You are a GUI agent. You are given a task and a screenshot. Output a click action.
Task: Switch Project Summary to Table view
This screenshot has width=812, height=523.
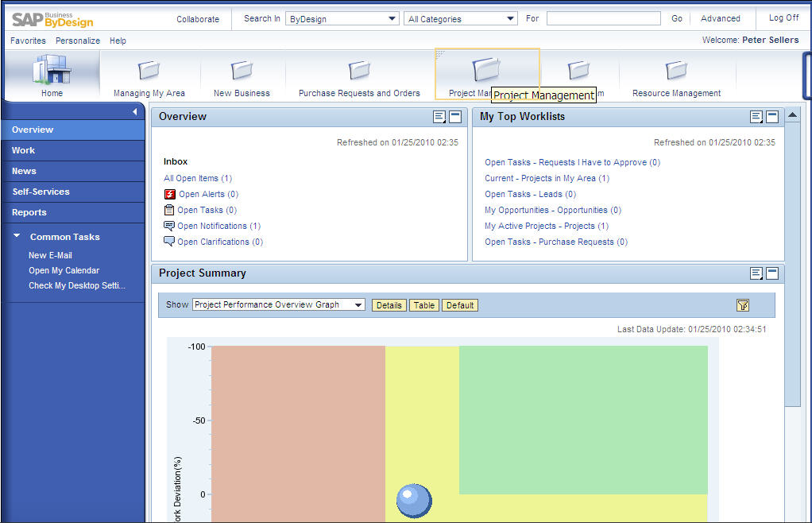point(424,305)
